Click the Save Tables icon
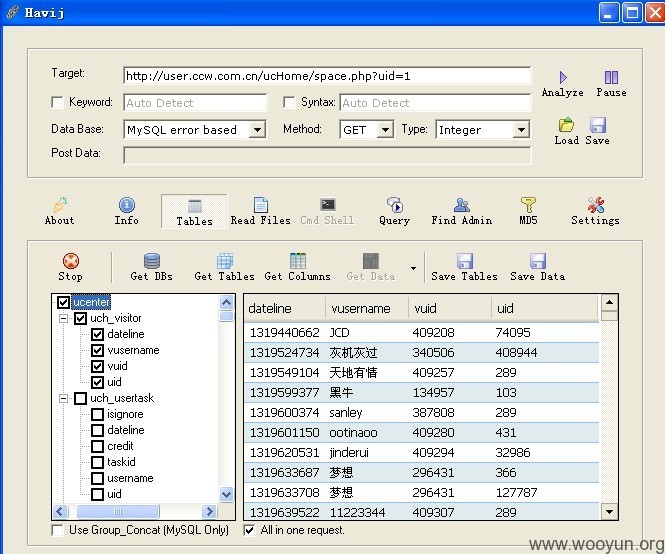This screenshot has width=665, height=554. point(464,261)
